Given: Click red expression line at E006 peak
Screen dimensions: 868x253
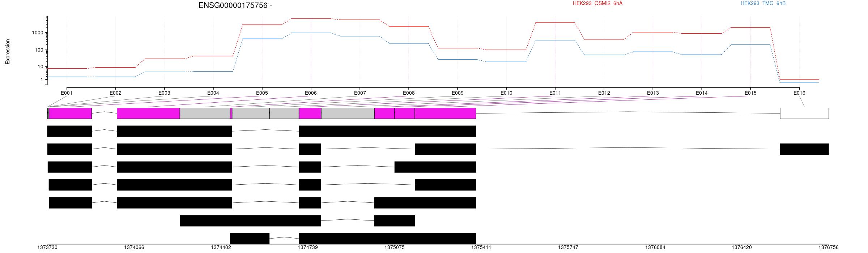Looking at the screenshot, I should (x=311, y=18).
